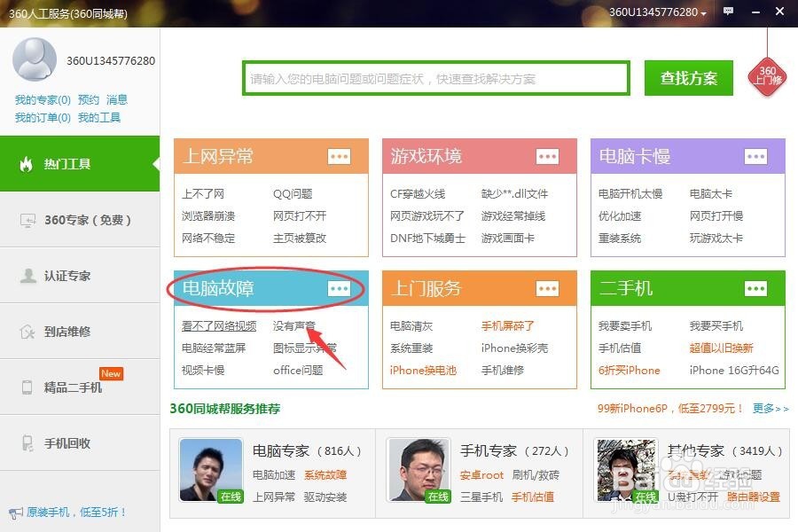Open 我的专家(0) link
798x532 pixels.
tap(43, 100)
